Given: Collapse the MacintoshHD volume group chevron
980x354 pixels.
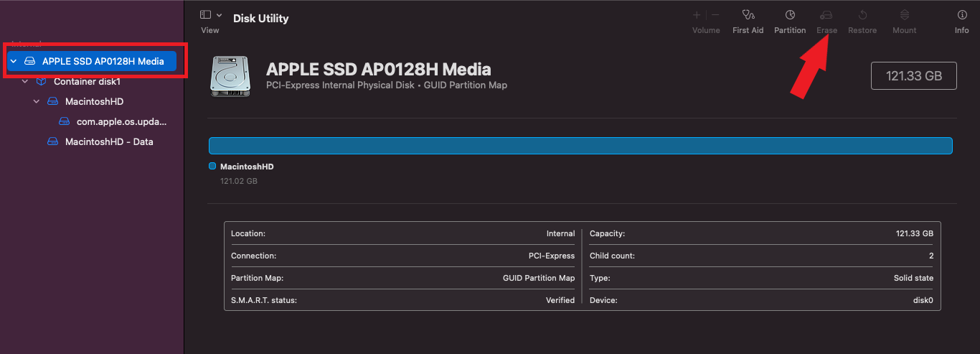Looking at the screenshot, I should point(37,102).
